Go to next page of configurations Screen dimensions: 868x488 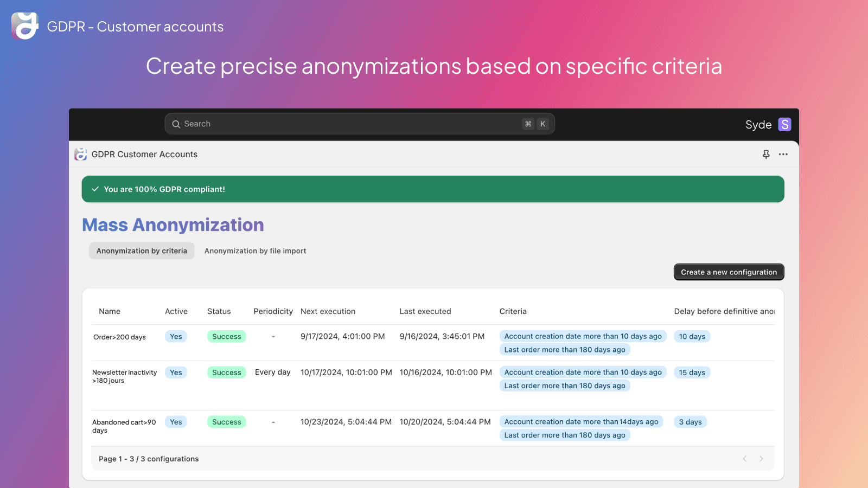(761, 459)
